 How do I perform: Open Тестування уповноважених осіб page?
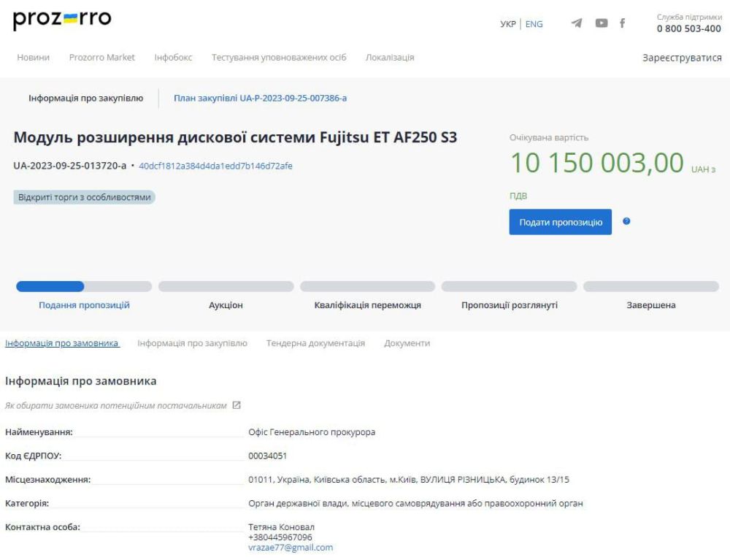[279, 58]
